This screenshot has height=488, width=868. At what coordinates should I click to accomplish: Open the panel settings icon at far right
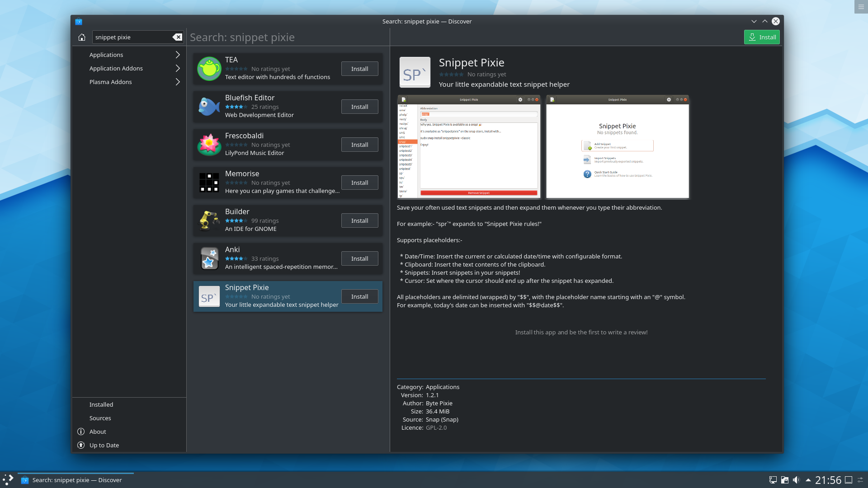pyautogui.click(x=861, y=480)
